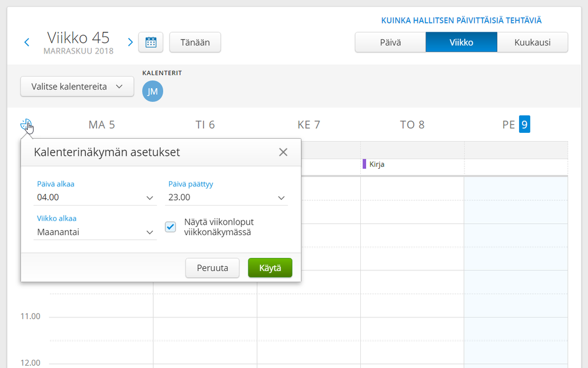Open Kuinka hallitsen päivittäisiä tehtäviä link
Viewport: 588px width, 368px height.
(x=461, y=21)
